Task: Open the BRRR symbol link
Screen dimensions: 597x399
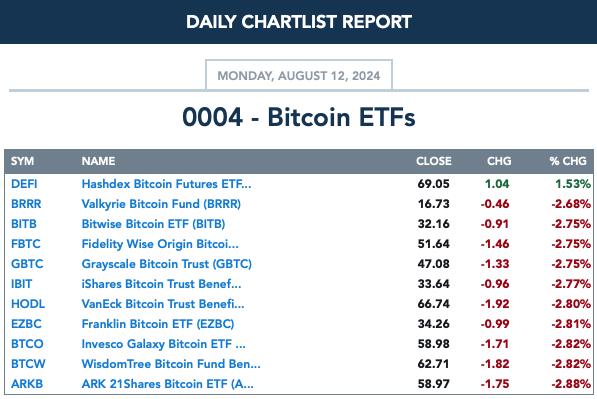Action: pyautogui.click(x=26, y=204)
